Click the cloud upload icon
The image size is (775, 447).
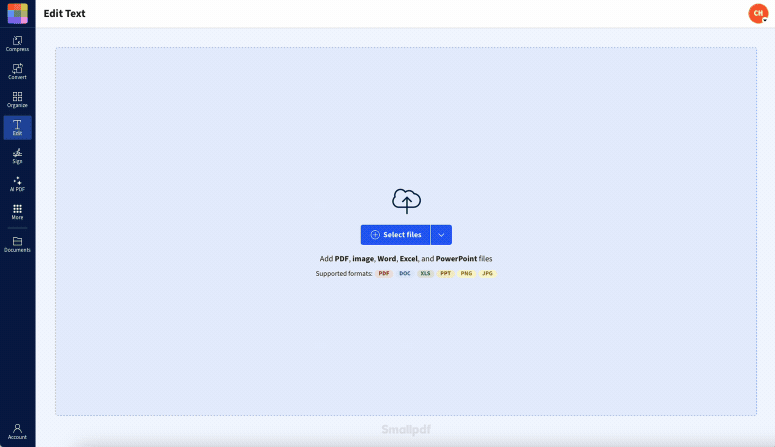406,201
